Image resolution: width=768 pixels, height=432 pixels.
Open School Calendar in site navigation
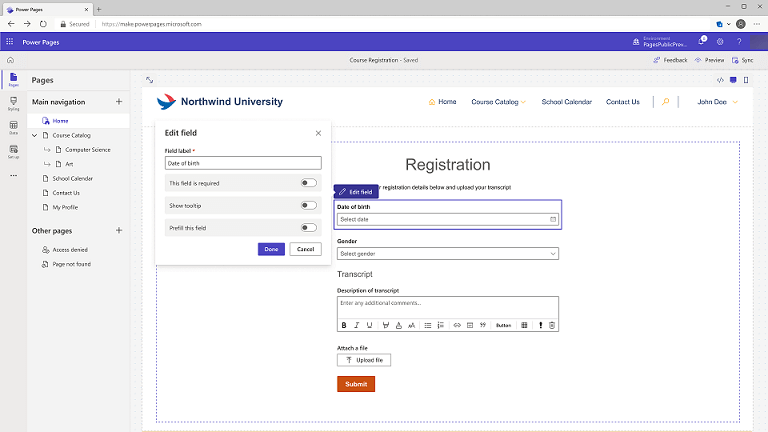(x=566, y=102)
